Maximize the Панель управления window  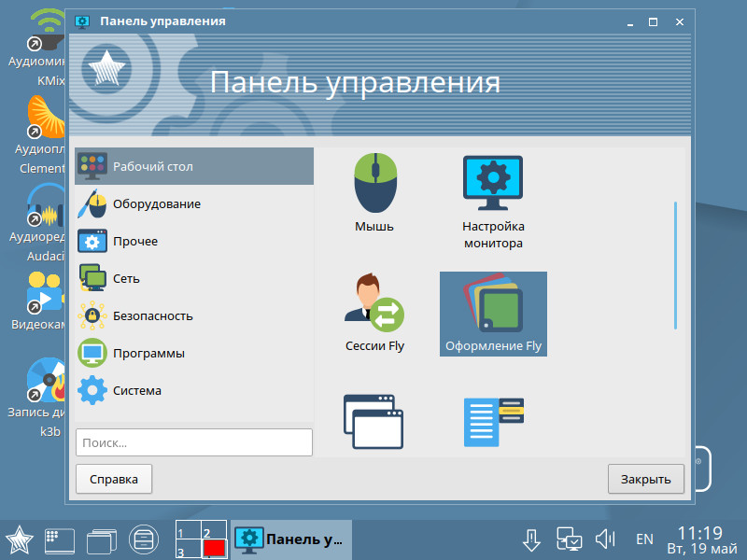click(653, 21)
